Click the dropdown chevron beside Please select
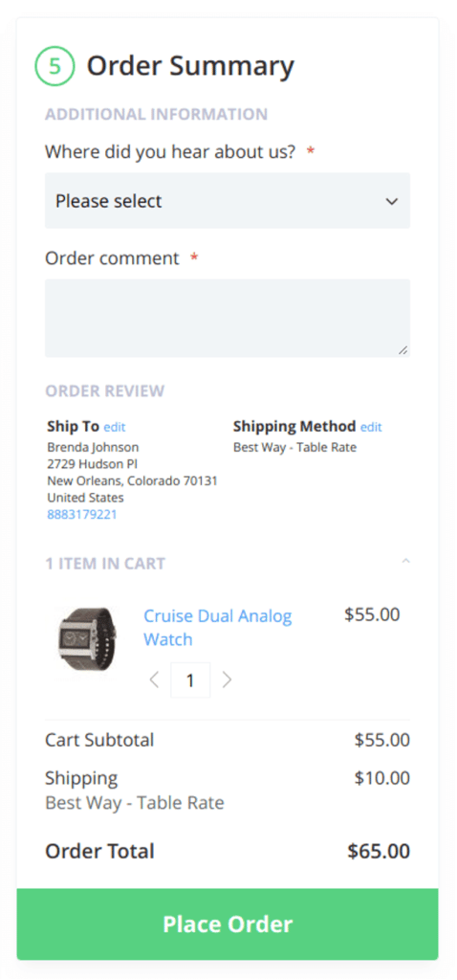 391,201
